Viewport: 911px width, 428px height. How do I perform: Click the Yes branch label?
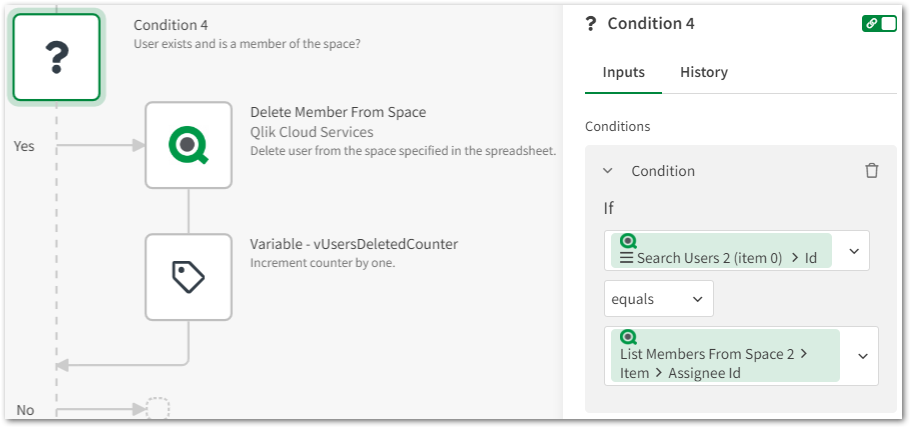coord(24,146)
